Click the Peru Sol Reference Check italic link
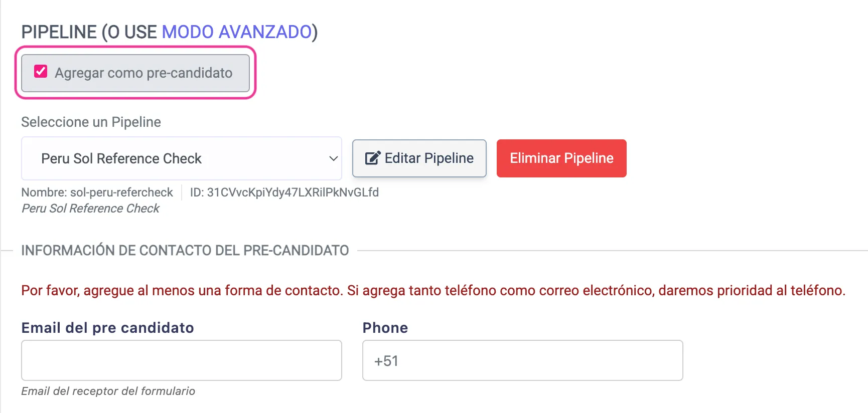This screenshot has width=868, height=413. [x=90, y=208]
